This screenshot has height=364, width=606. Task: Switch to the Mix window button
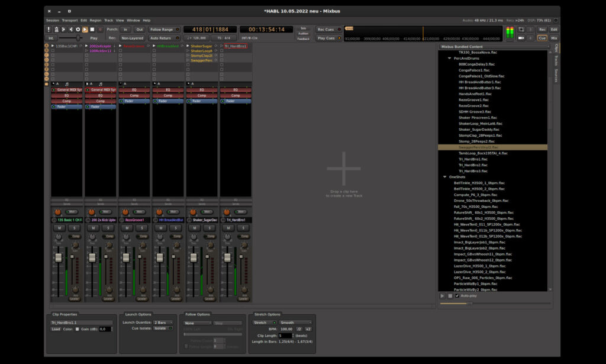[554, 38]
